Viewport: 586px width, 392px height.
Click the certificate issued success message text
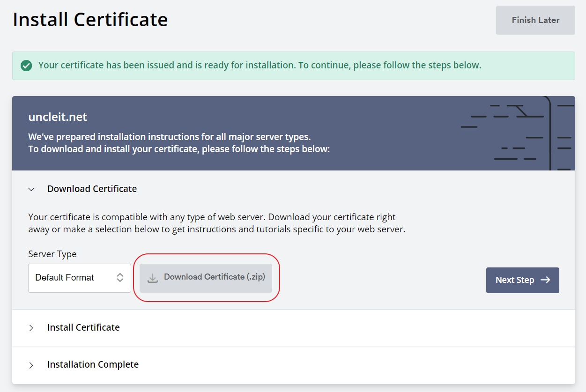260,65
